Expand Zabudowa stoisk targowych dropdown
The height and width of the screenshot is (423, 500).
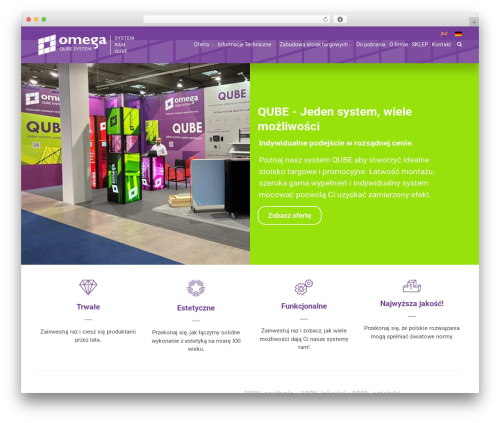coord(316,44)
